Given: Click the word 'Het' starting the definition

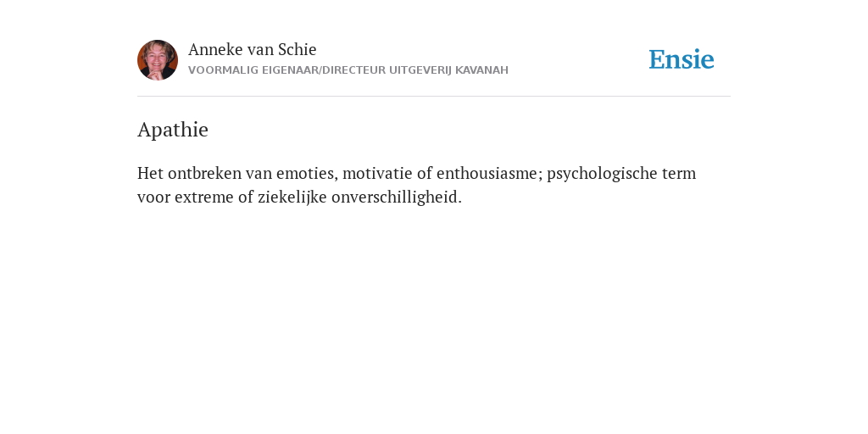Looking at the screenshot, I should tap(151, 173).
